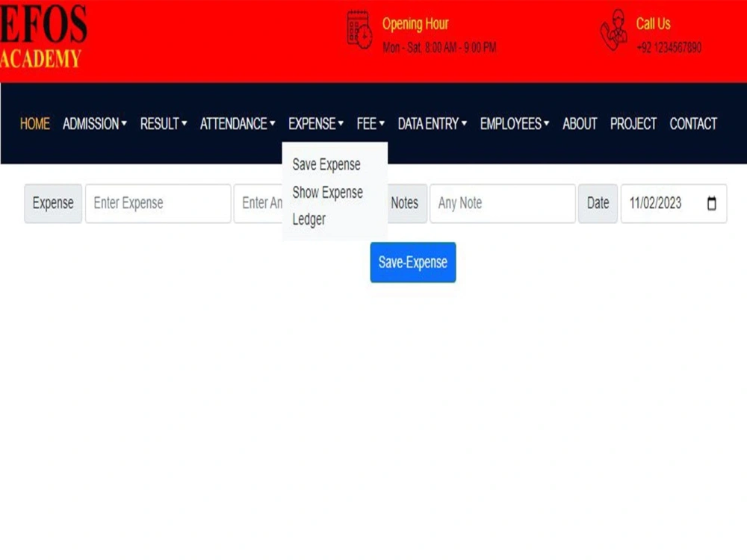Click into the Any Note field
The height and width of the screenshot is (560, 747).
point(503,203)
